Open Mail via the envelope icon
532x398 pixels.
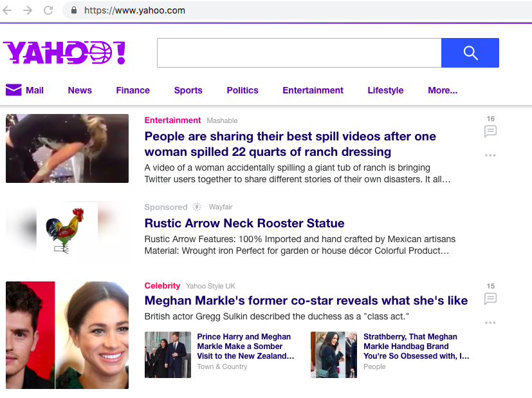coord(14,90)
